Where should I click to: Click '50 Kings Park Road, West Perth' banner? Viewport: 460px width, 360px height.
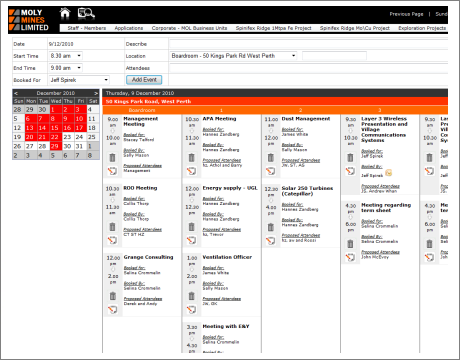148,102
